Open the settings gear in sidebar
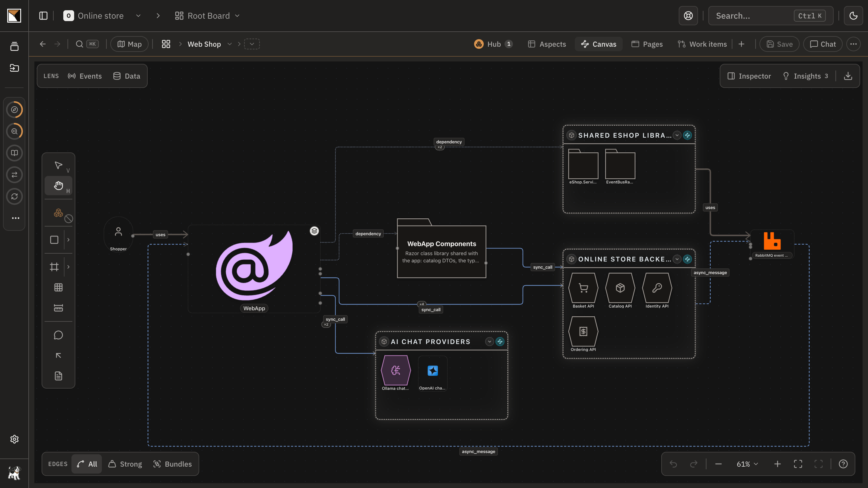The width and height of the screenshot is (868, 488). coord(14,439)
